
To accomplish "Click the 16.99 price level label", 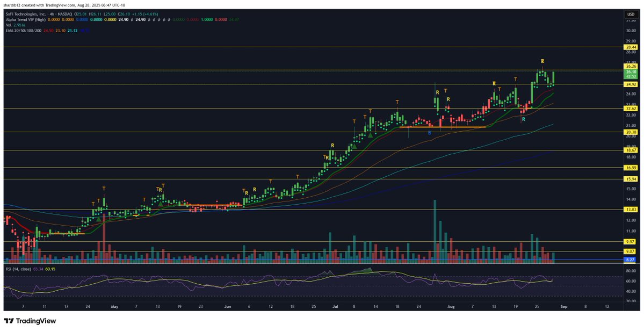I will click(631, 168).
